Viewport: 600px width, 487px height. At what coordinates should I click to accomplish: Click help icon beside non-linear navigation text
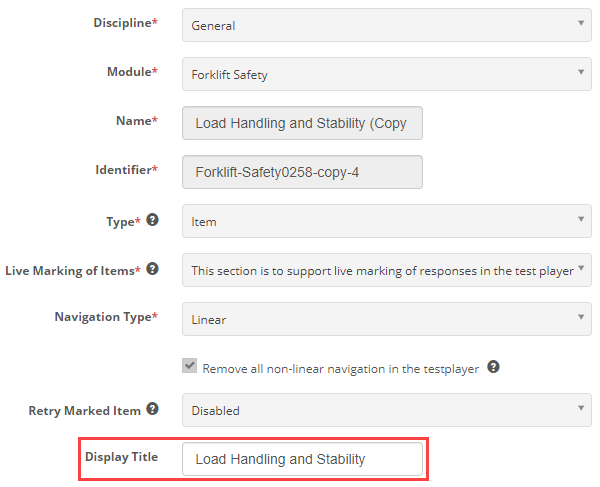tap(492, 367)
